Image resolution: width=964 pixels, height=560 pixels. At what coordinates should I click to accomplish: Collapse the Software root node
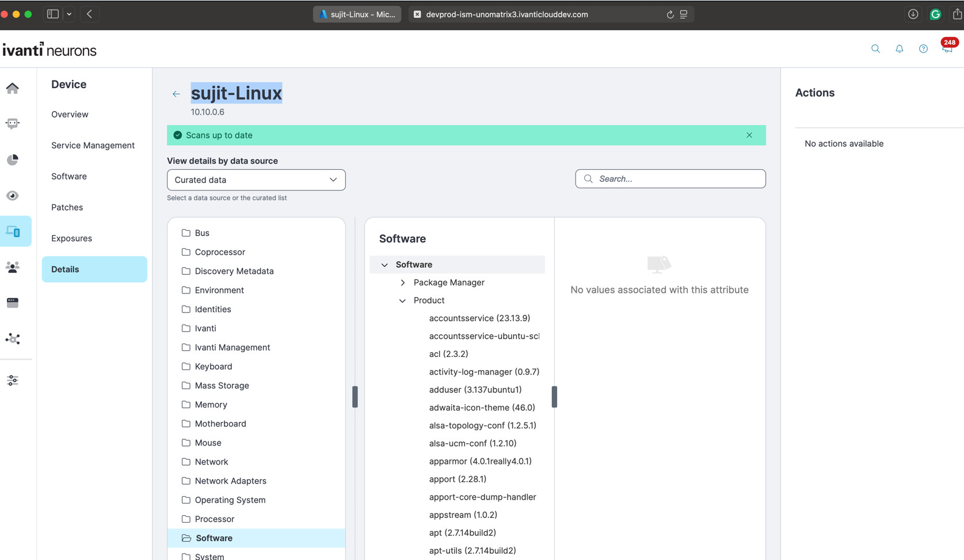(x=384, y=265)
